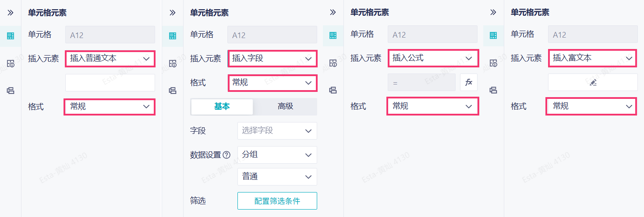Click the empty text box under 插入普通文本
The height and width of the screenshot is (217, 644).
click(110, 82)
